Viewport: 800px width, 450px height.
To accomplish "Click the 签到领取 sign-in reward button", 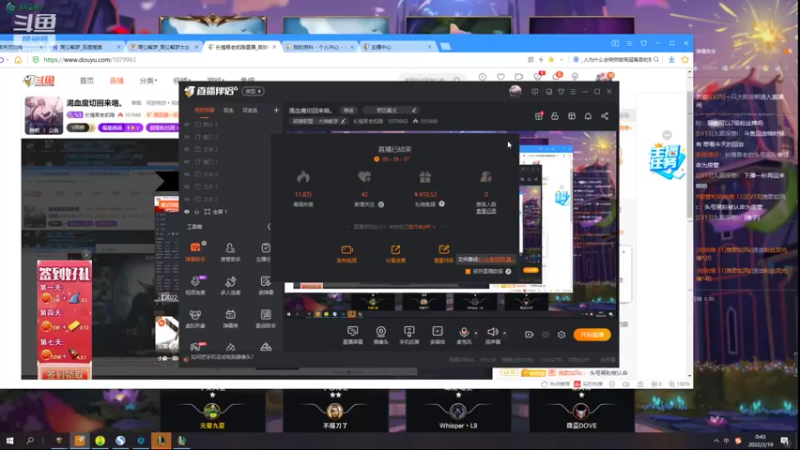I will pyautogui.click(x=64, y=374).
